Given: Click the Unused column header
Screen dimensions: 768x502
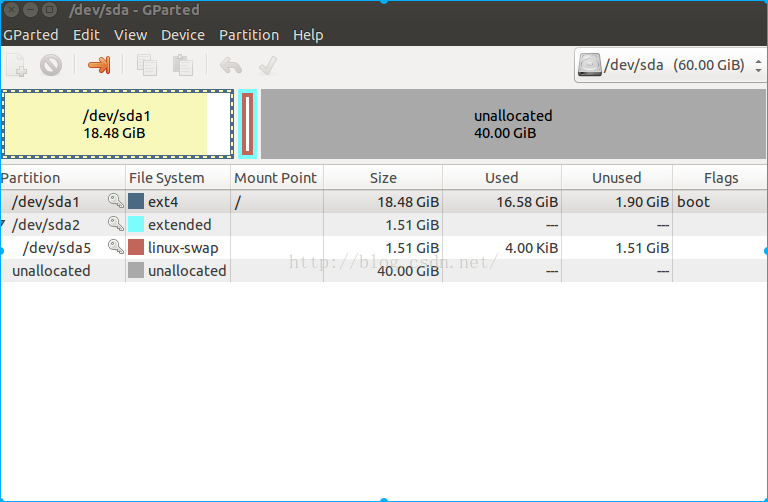Looking at the screenshot, I should [x=617, y=178].
